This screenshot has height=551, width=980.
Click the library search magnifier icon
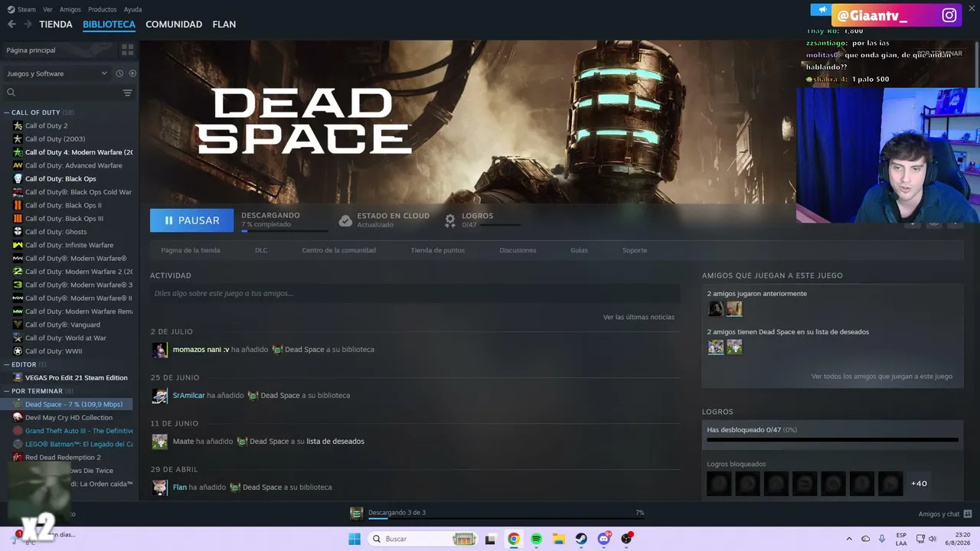[11, 93]
